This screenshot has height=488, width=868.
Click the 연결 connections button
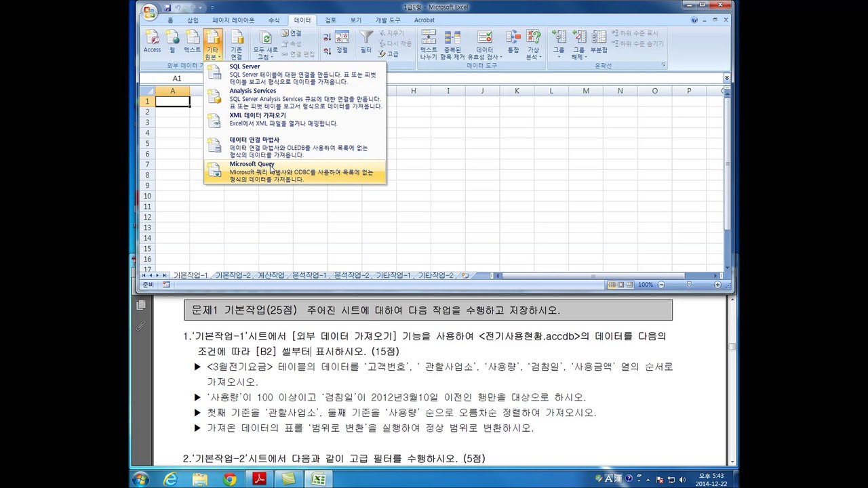pyautogui.click(x=292, y=33)
